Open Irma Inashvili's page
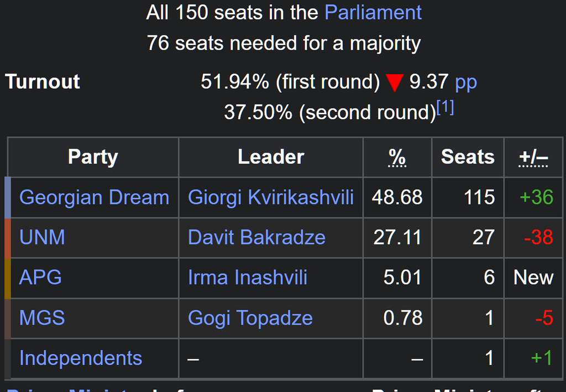 click(x=248, y=278)
